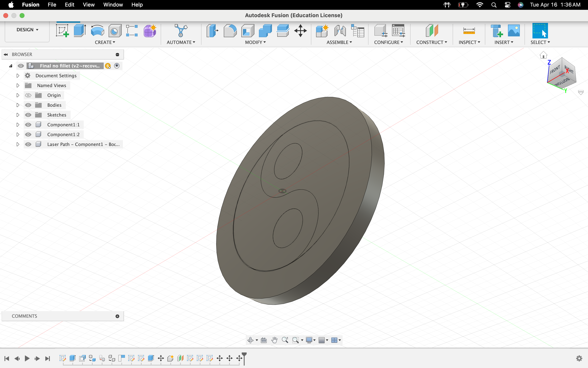Image resolution: width=588 pixels, height=368 pixels.
Task: Select the Offset Face tool
Action: click(283, 31)
